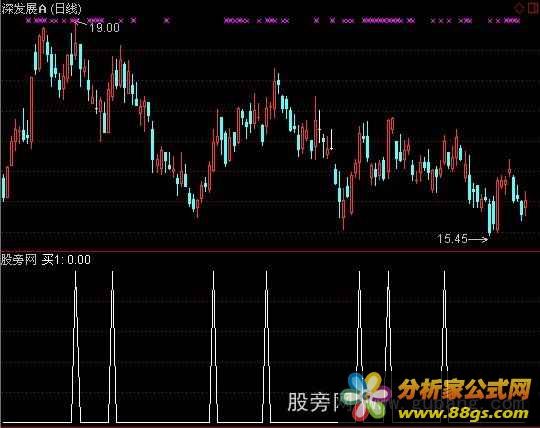Image resolution: width=540 pixels, height=428 pixels.
Task: Click the longest purple marker cluster at top
Action: 382,21
